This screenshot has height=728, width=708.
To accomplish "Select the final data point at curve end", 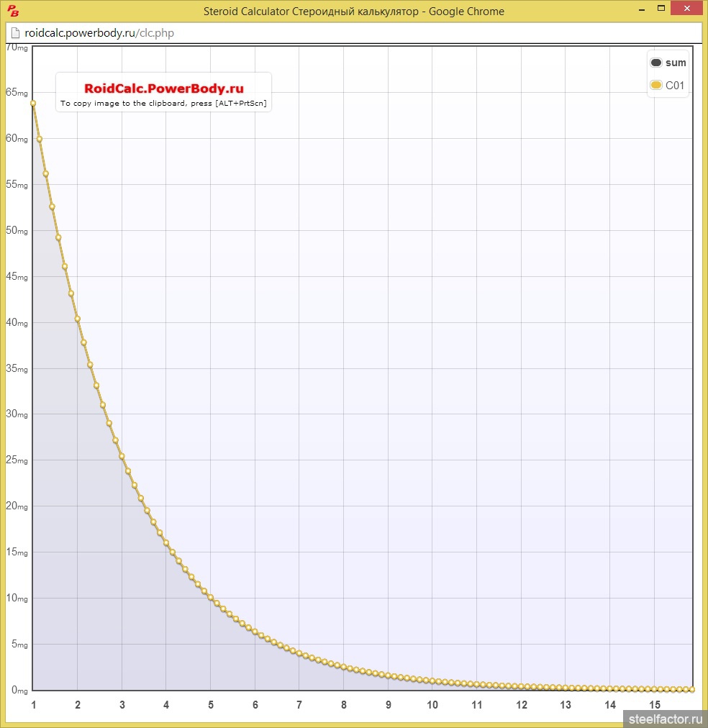I will tap(692, 689).
